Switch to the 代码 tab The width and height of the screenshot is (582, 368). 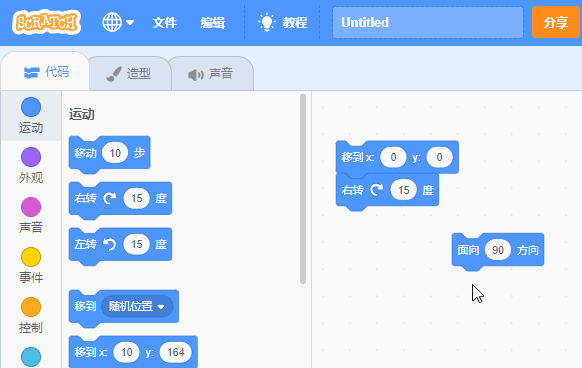tap(46, 72)
